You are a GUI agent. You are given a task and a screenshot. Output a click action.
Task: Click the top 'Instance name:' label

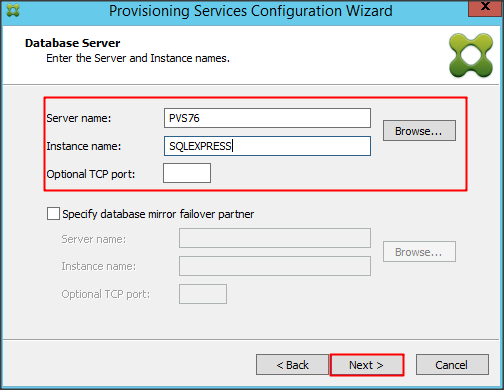(84, 146)
